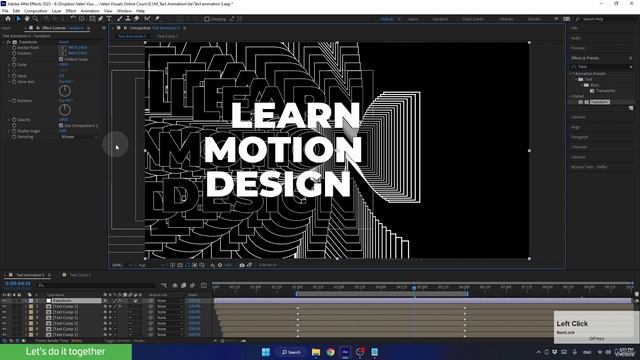The image size is (640, 360).
Task: Collapse the Distort category in Effects & Presets
Action: point(571,96)
